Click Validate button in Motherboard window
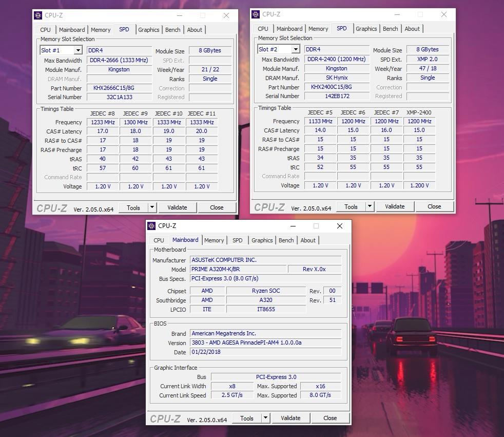Viewport: 504px width, 437px height. 290,418
